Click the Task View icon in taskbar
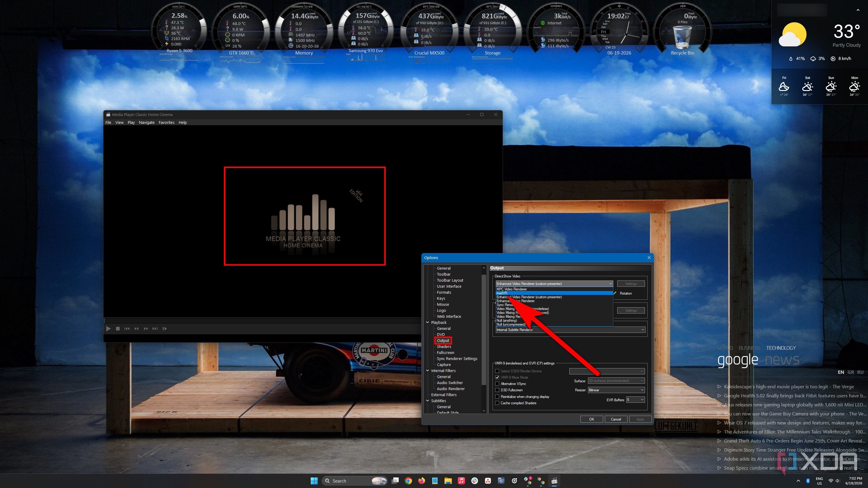Screen dimensions: 868x488 395,481
